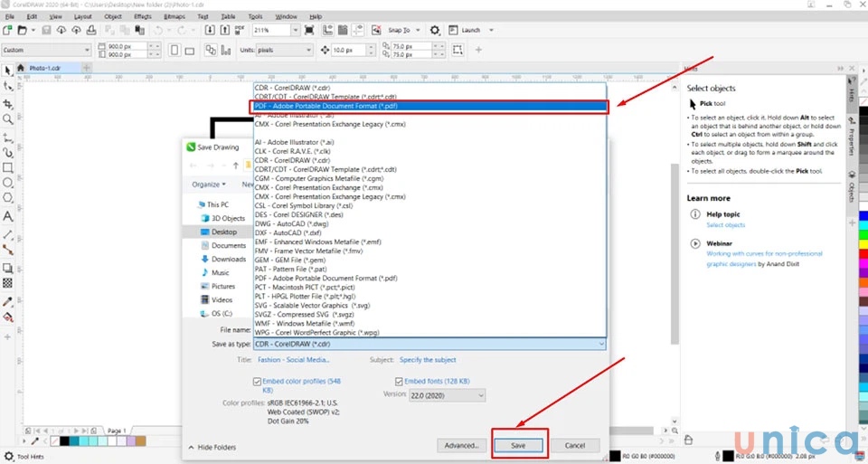Toggle Embed fonts checkbox
Screen dimensions: 868x464
399,382
